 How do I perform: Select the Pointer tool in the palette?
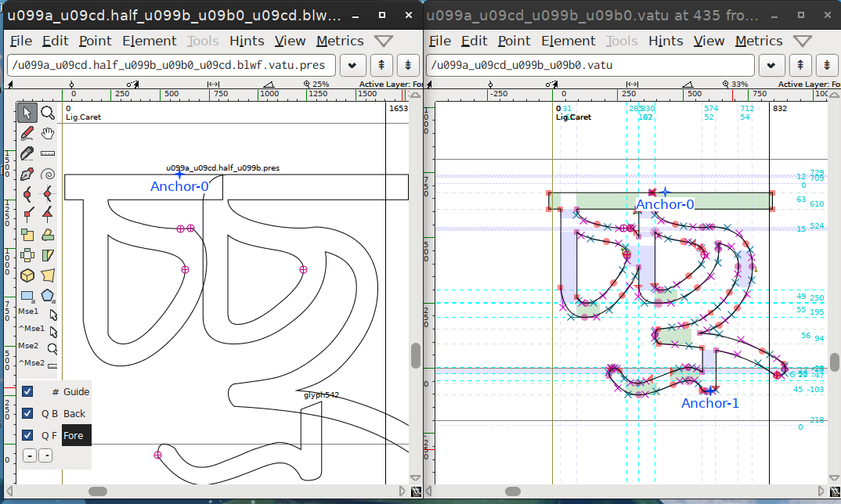pyautogui.click(x=27, y=113)
